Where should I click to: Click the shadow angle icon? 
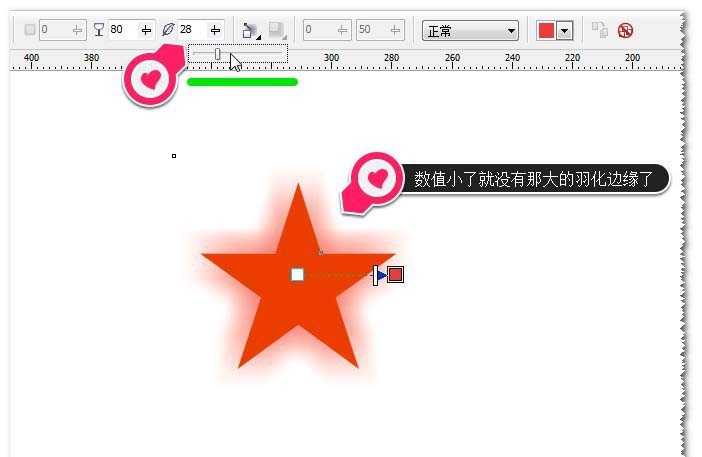click(29, 30)
